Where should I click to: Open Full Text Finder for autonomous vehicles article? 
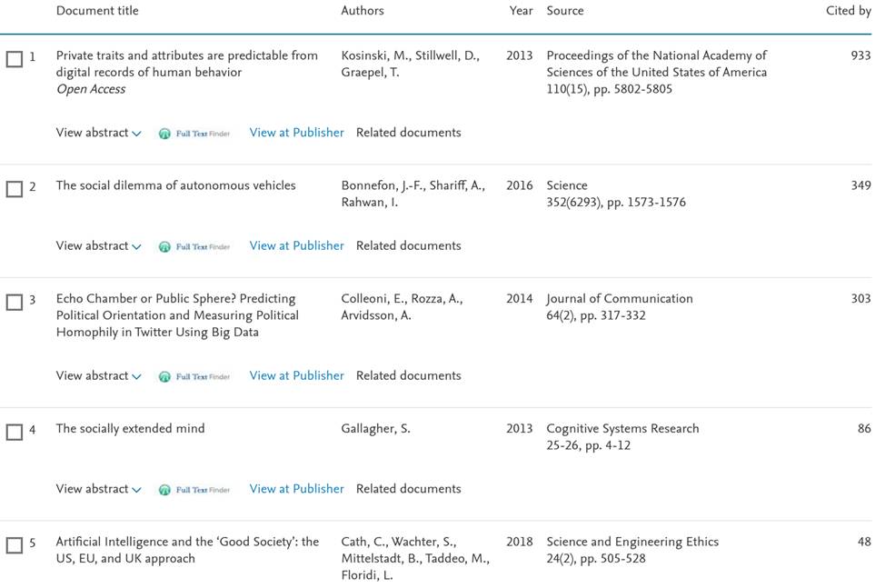coord(194,246)
